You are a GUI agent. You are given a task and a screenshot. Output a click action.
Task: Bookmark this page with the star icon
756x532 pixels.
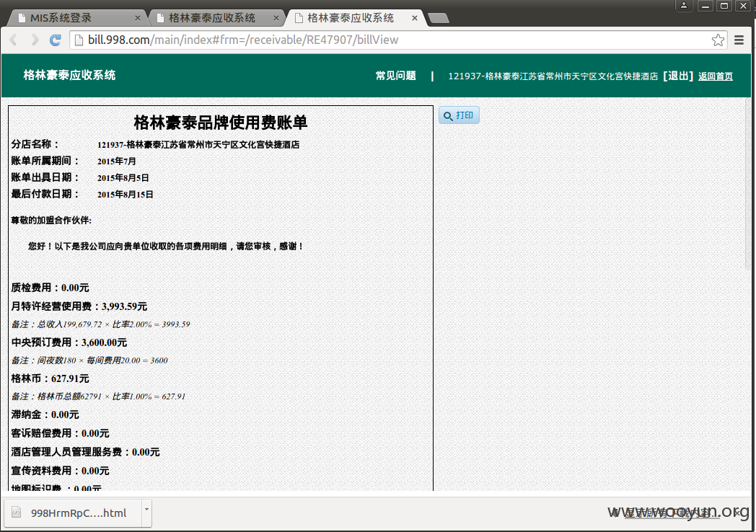pyautogui.click(x=718, y=40)
